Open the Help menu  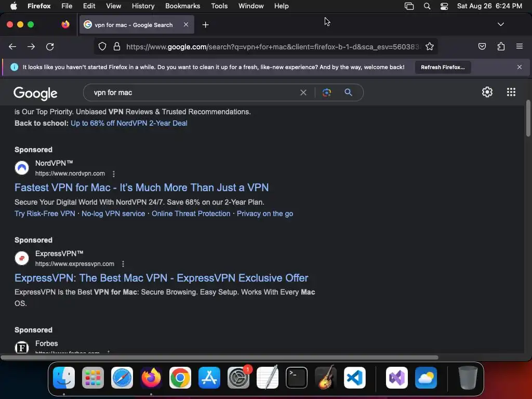click(281, 6)
